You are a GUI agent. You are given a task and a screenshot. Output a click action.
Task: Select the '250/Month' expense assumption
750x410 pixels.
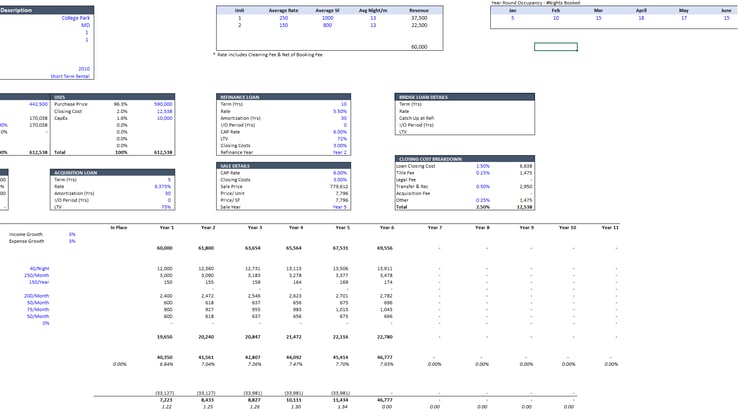click(x=37, y=275)
